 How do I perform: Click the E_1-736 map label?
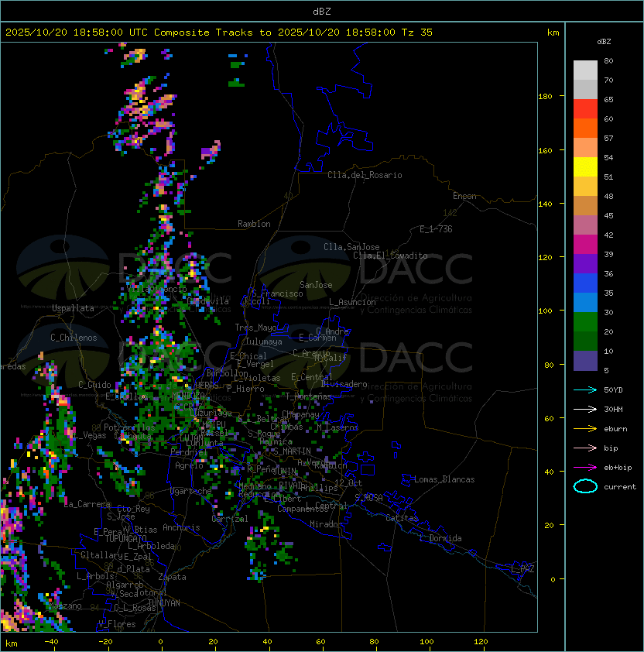[x=436, y=229]
